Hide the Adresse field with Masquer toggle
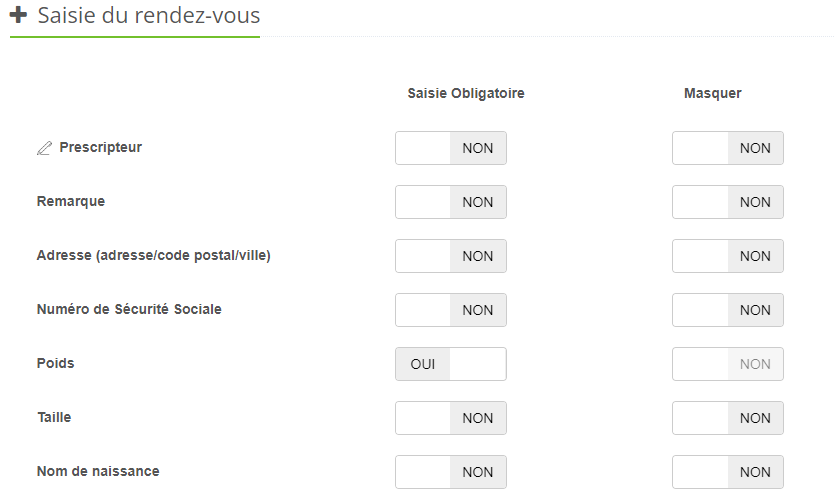 pos(728,256)
